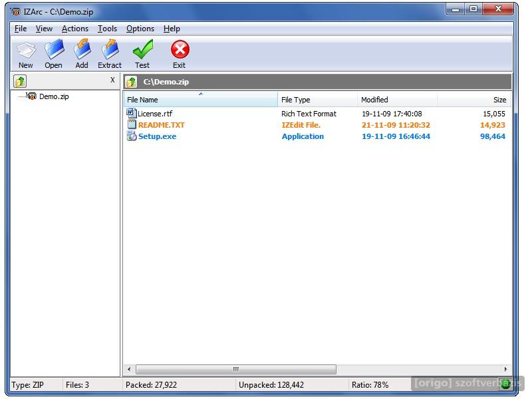This screenshot has height=399, width=532.
Task: Sort by File Type column header
Action: [318, 99]
